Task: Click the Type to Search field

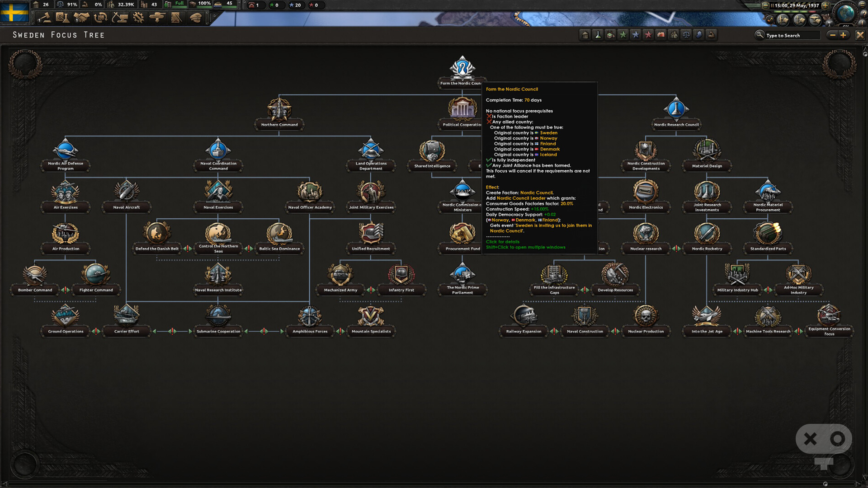Action: click(792, 35)
